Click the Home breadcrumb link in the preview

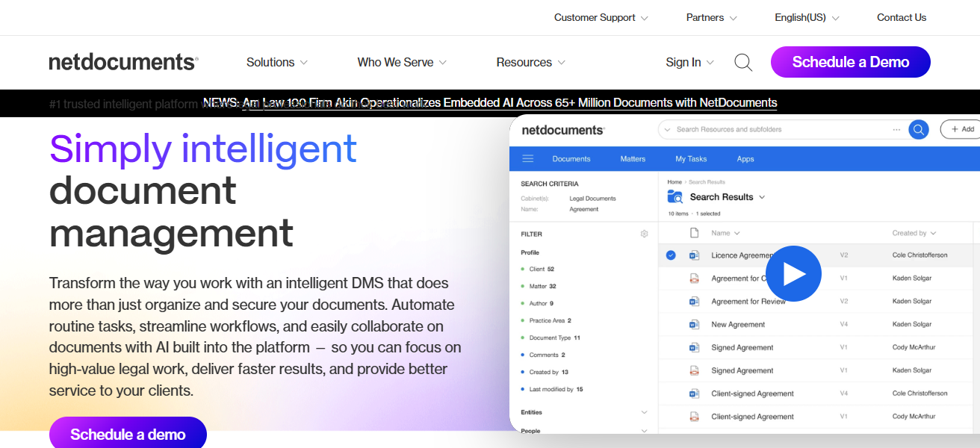(674, 182)
